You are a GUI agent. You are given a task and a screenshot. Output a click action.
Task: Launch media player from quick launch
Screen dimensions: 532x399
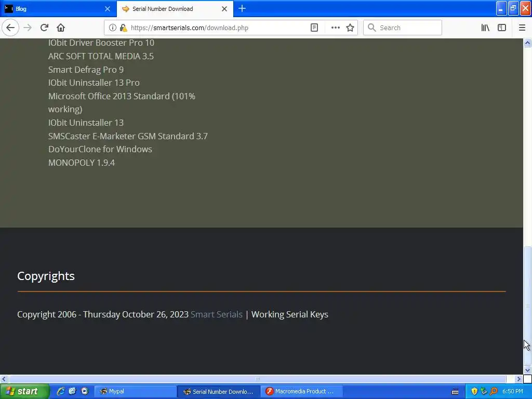[x=85, y=391]
